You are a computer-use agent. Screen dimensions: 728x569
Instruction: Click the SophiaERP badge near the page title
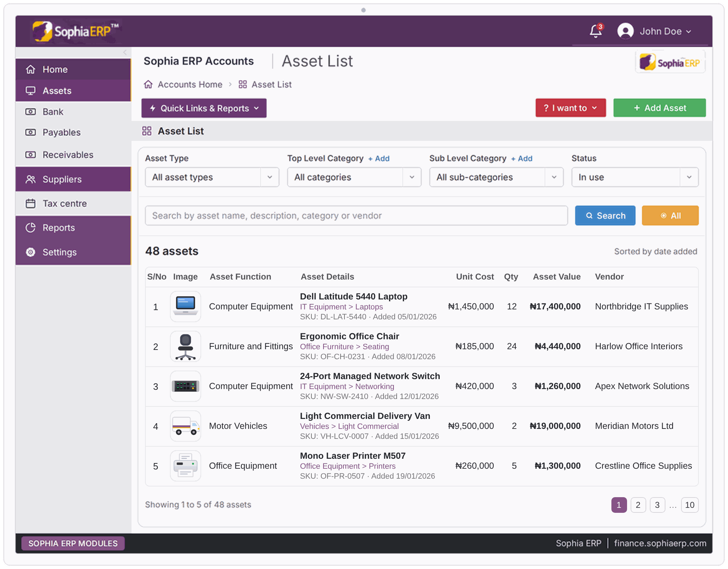(670, 63)
